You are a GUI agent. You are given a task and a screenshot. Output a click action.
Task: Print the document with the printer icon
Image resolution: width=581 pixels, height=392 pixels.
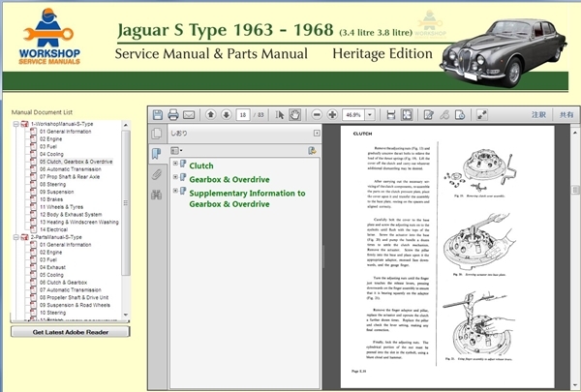[x=173, y=115]
